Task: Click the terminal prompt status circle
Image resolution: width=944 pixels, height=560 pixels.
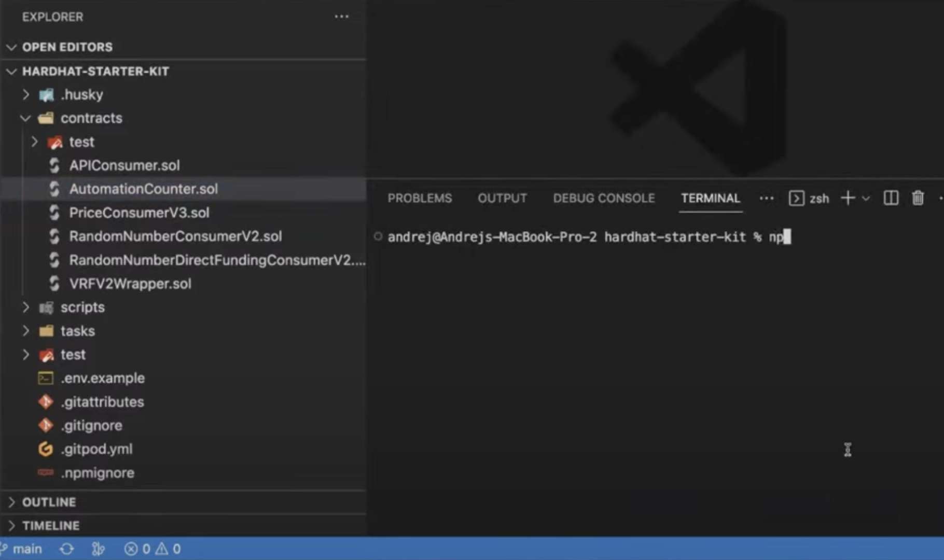Action: (378, 236)
